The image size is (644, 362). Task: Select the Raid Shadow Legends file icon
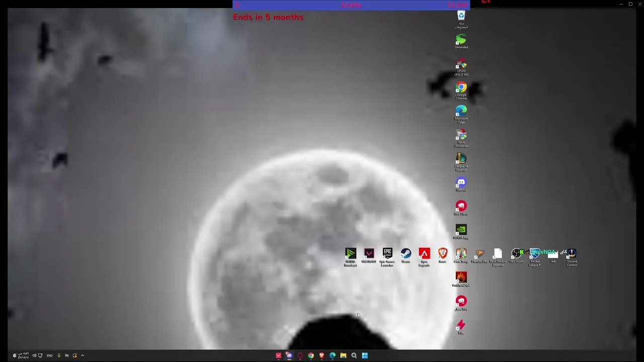tap(498, 257)
